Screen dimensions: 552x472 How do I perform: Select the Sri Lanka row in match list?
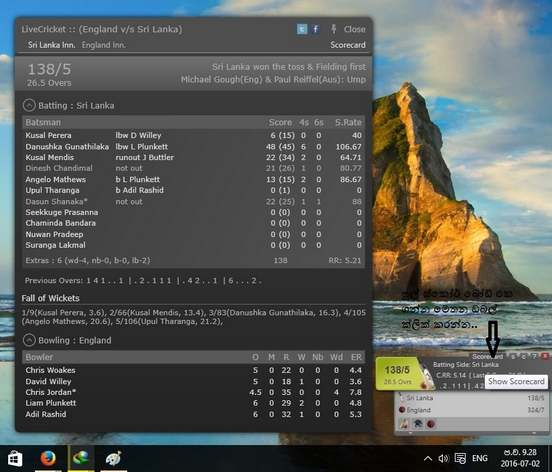coord(471,398)
